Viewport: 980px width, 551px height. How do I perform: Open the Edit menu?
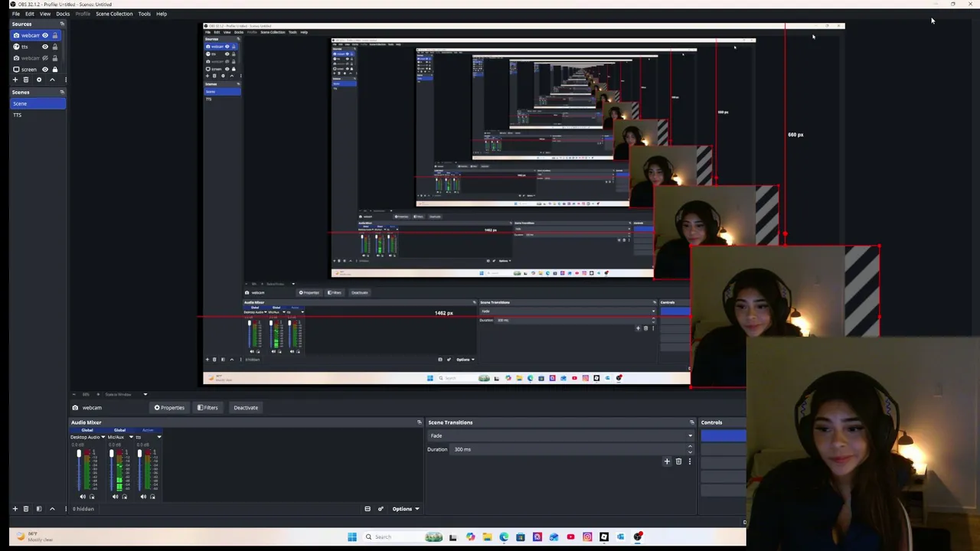click(x=29, y=14)
